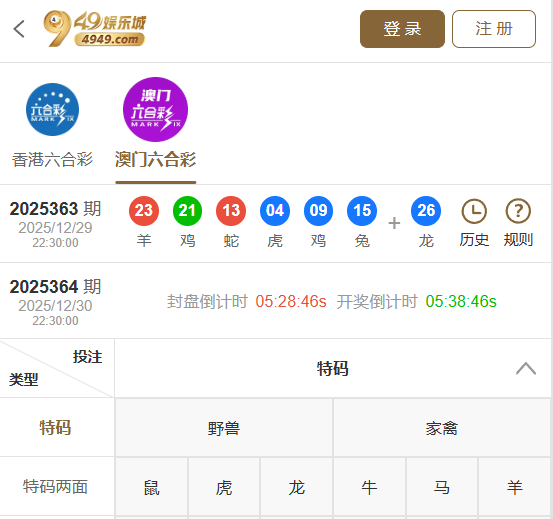Click the 投注 类型 header cell
Viewport: 553px width, 519px height.
(57, 368)
